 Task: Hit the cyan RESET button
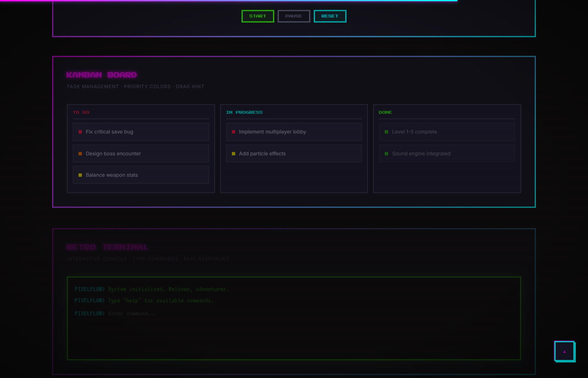(x=330, y=16)
